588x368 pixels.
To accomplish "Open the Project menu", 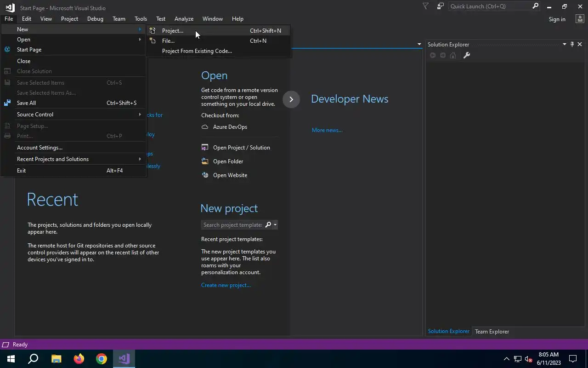I will (69, 19).
